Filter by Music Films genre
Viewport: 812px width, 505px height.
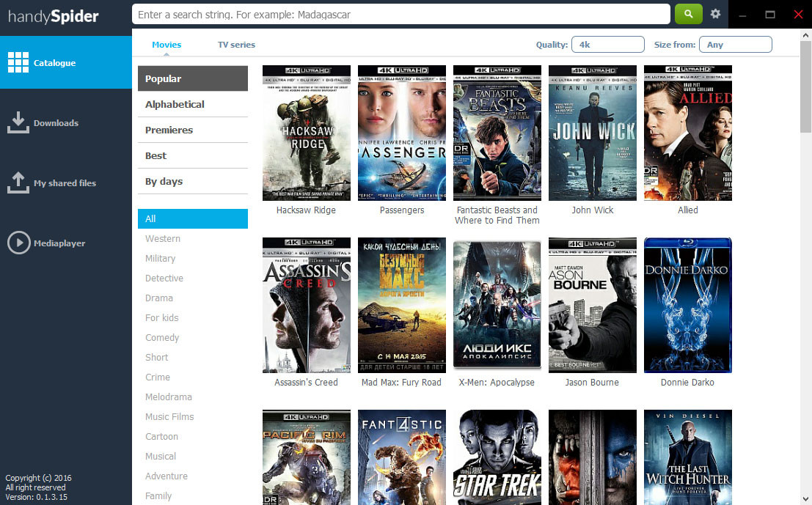pyautogui.click(x=169, y=416)
